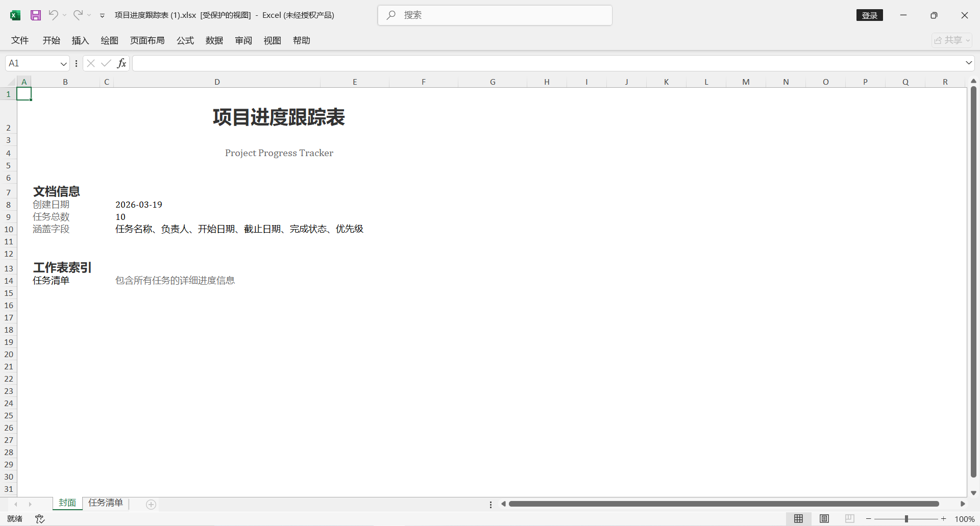Click the 共享 share button
The height and width of the screenshot is (526, 980).
(x=952, y=40)
